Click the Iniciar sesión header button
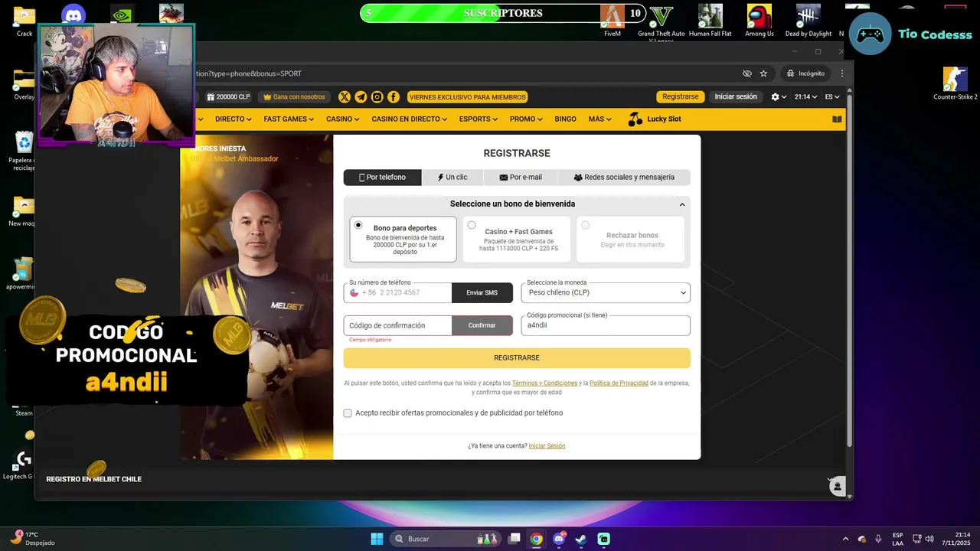This screenshot has height=551, width=980. [x=736, y=97]
